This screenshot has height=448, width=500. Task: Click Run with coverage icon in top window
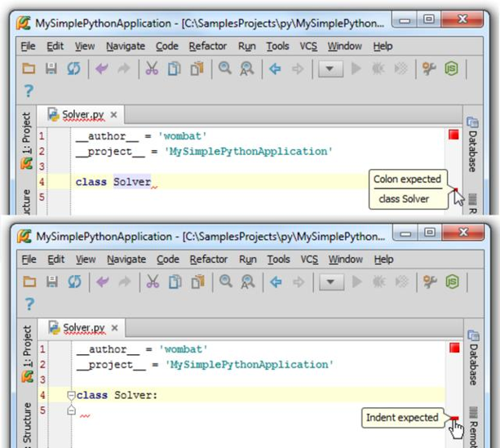[400, 69]
